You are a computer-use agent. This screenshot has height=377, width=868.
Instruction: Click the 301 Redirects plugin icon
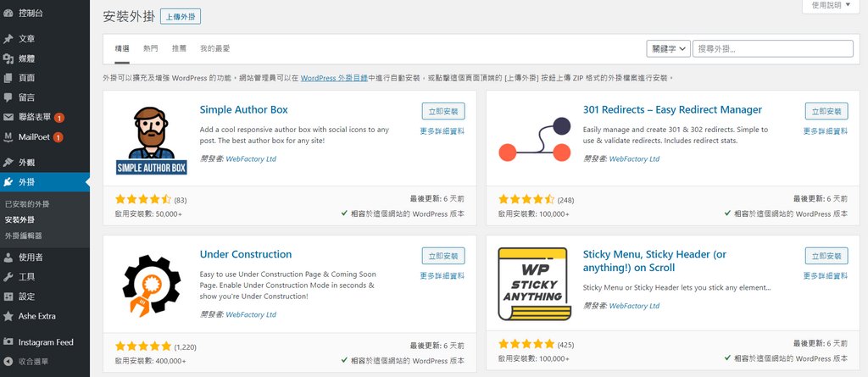click(534, 140)
